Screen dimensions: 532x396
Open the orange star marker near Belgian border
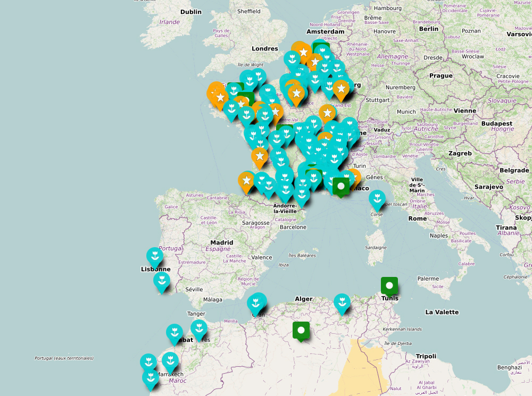[x=303, y=52]
